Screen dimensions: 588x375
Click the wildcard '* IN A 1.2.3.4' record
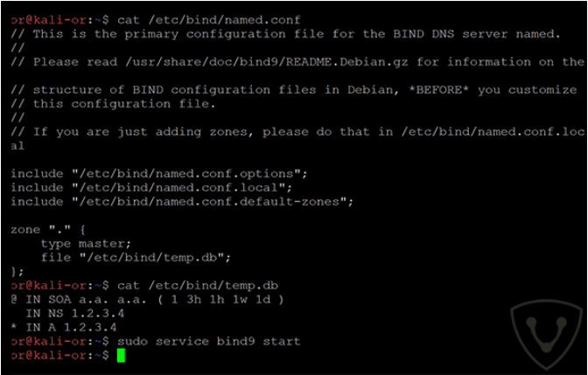pyautogui.click(x=63, y=328)
